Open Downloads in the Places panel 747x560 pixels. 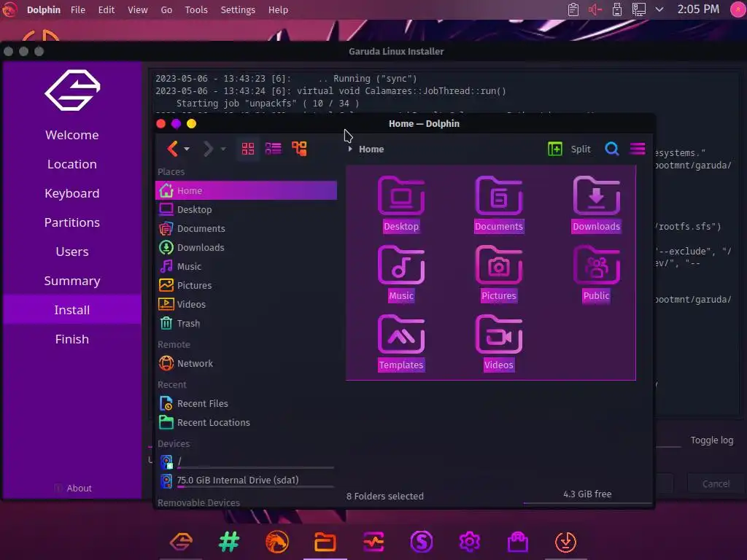tap(246, 248)
